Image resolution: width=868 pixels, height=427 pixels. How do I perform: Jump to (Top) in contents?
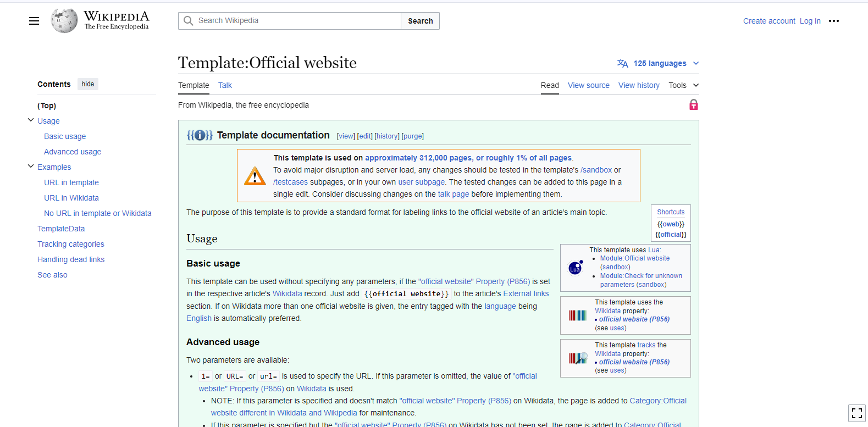point(47,106)
